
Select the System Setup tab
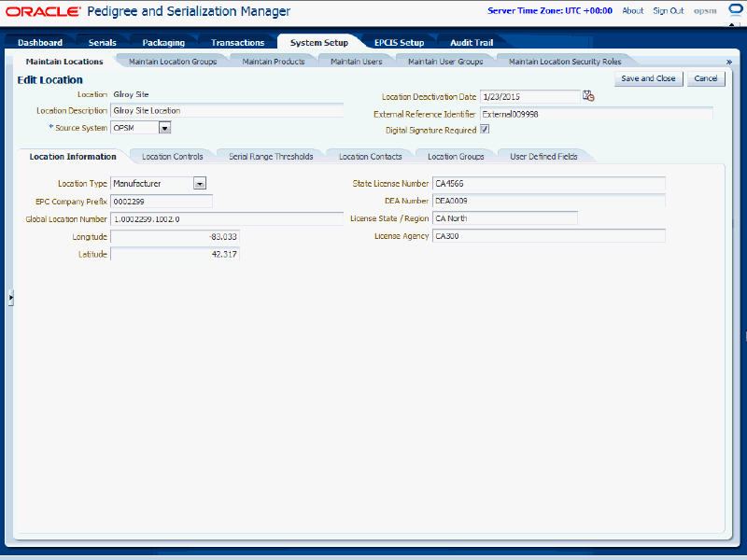tap(319, 42)
